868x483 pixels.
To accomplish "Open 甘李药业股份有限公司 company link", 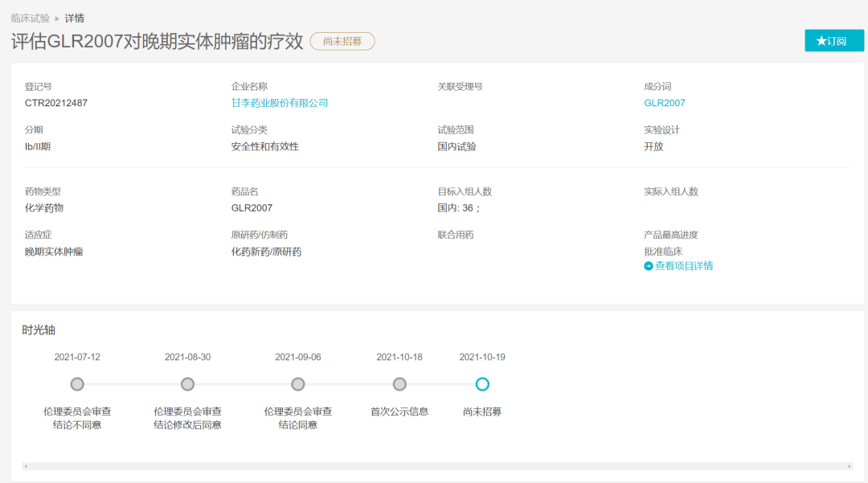I will coord(280,103).
